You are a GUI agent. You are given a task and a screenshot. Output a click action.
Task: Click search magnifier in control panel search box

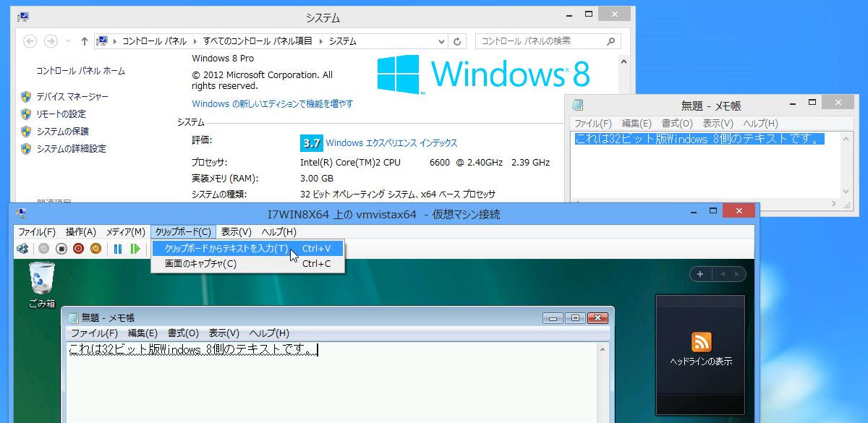(612, 41)
